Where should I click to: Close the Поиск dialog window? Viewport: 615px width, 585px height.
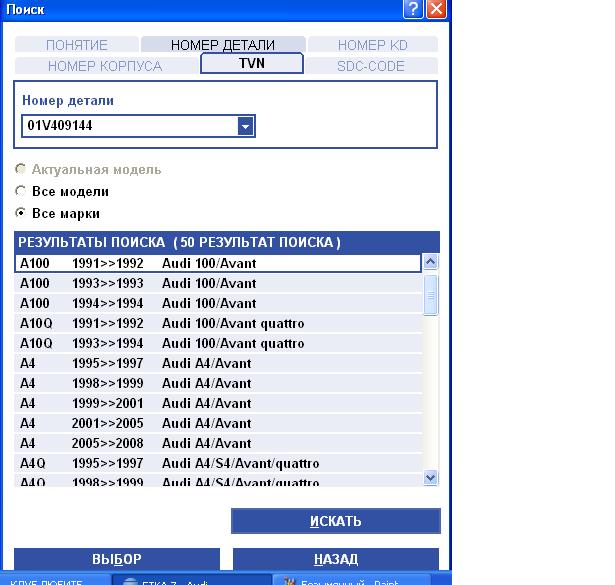point(435,10)
